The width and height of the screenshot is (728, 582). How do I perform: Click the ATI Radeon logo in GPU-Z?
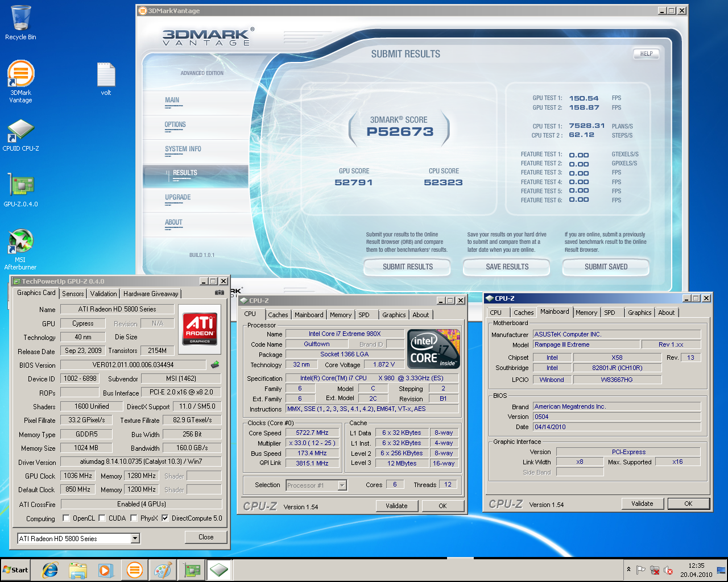pyautogui.click(x=200, y=328)
